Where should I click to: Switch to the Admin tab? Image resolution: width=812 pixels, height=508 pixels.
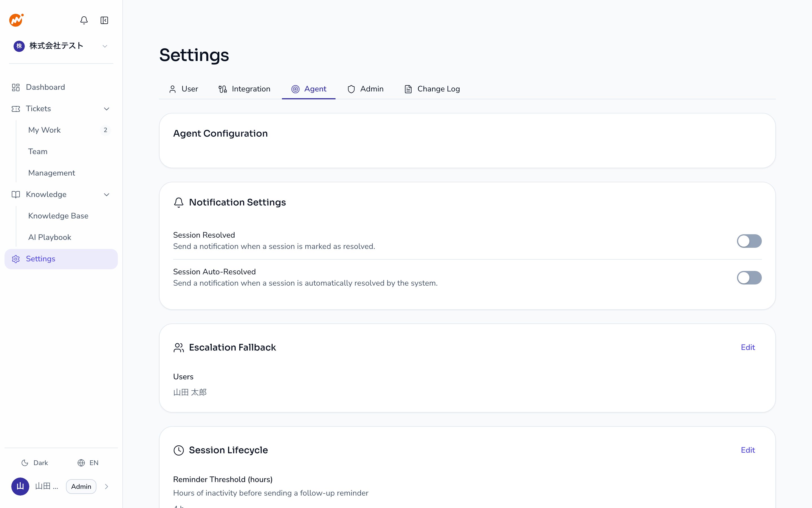tap(365, 89)
